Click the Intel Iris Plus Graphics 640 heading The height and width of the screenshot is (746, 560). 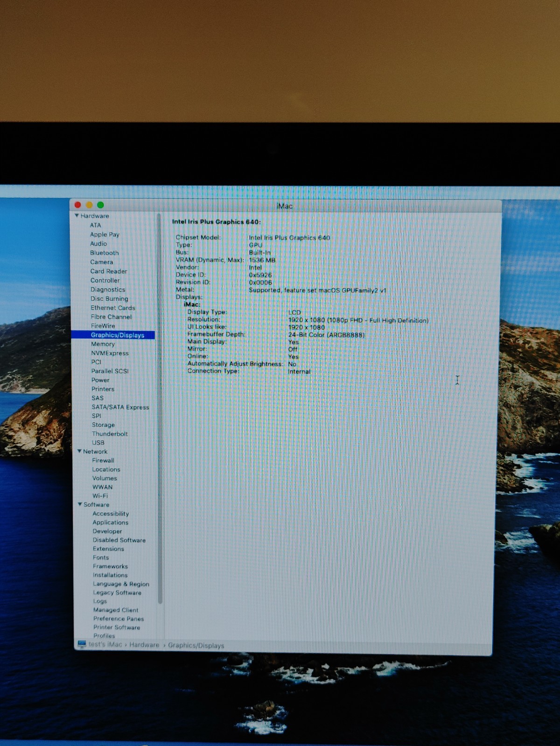[217, 222]
